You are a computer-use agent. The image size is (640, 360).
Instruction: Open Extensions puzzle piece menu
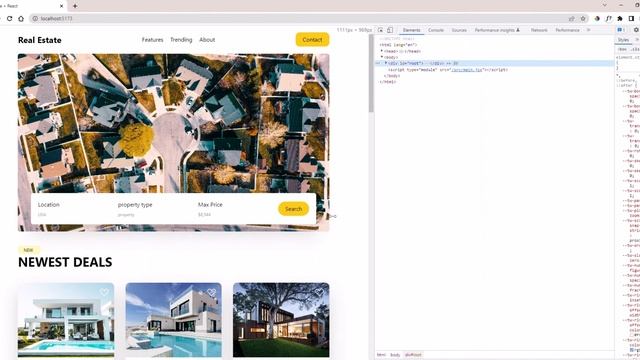point(620,18)
